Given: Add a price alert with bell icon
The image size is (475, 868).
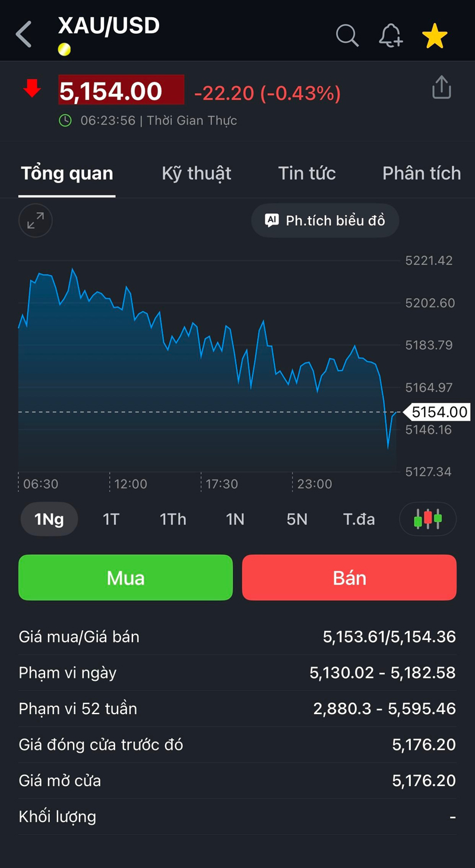Looking at the screenshot, I should 391,36.
